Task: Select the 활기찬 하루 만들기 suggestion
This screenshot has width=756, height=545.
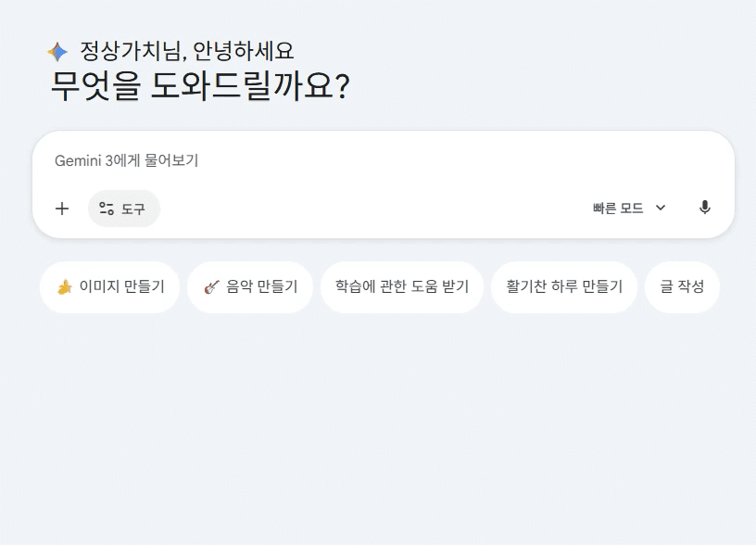Action: 563,287
